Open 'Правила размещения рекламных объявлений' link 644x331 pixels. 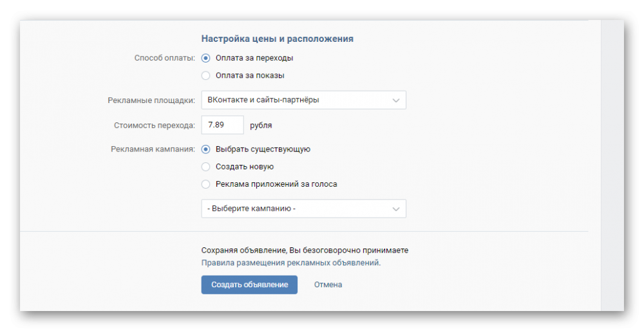291,263
